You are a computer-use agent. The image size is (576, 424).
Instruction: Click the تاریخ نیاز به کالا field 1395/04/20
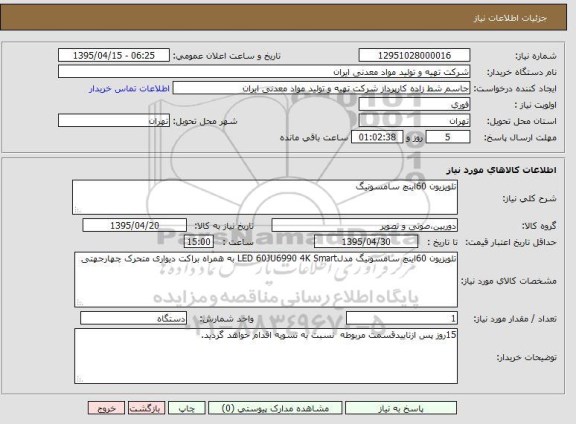coord(134,225)
